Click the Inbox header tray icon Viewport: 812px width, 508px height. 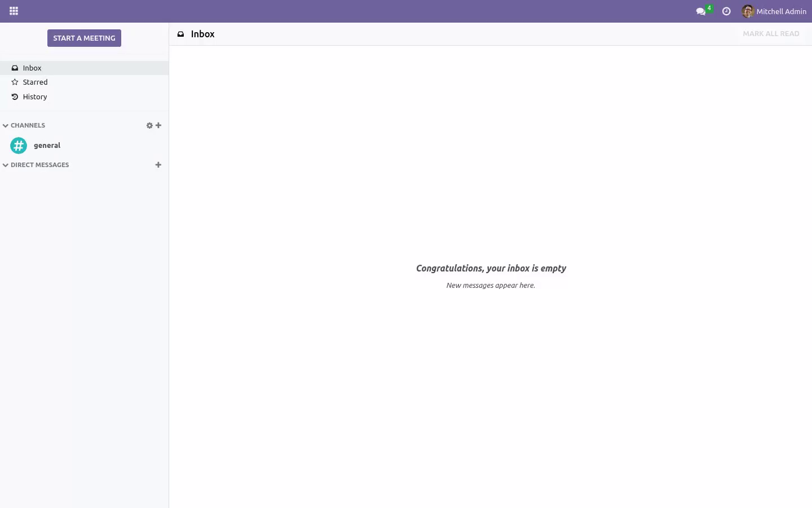[x=181, y=34]
